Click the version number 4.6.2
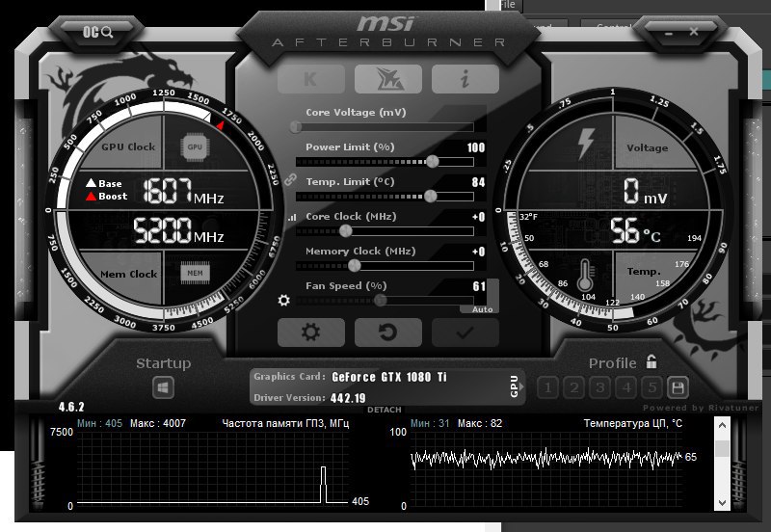 pos(71,407)
